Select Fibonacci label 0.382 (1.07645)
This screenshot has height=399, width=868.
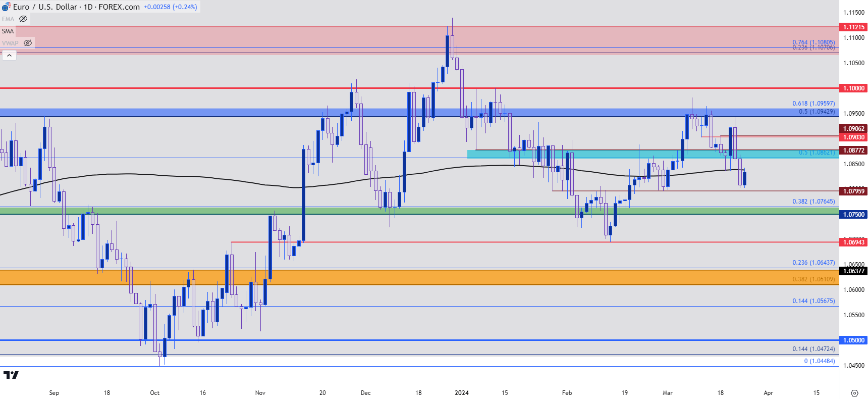(813, 202)
